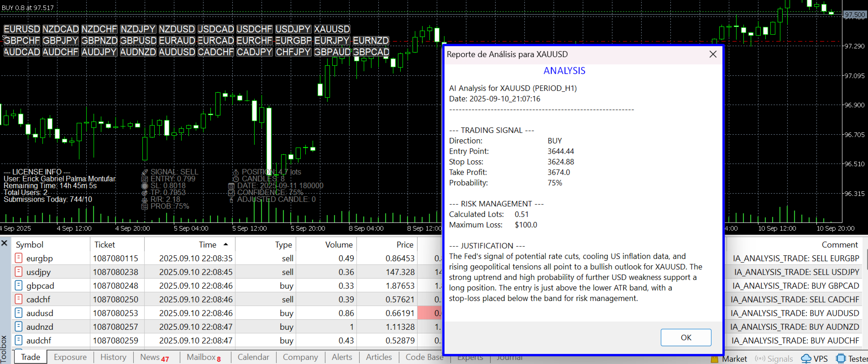Open the Mailbox tab
Screen dimensions: 868x364
[204, 357]
